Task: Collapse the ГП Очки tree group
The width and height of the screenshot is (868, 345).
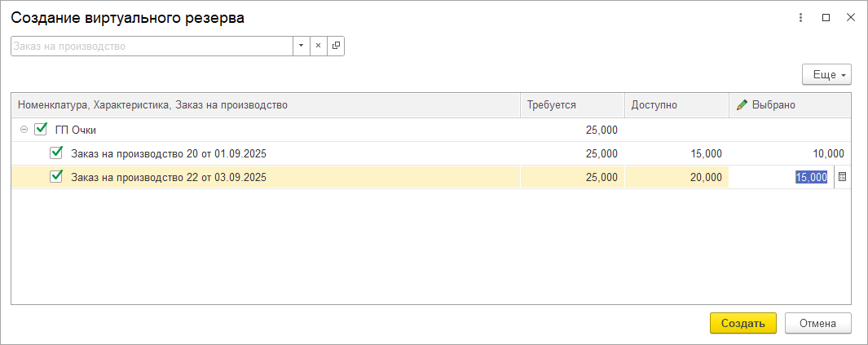Action: [24, 130]
